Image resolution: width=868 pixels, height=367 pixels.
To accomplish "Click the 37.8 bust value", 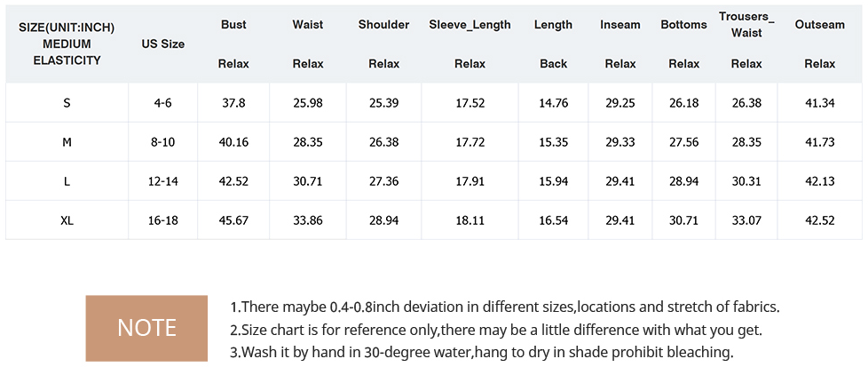I will pyautogui.click(x=233, y=102).
